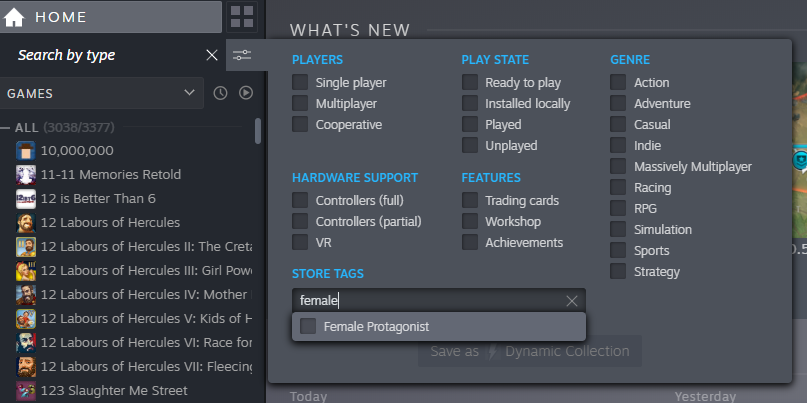Click the store tags input field

(425, 300)
